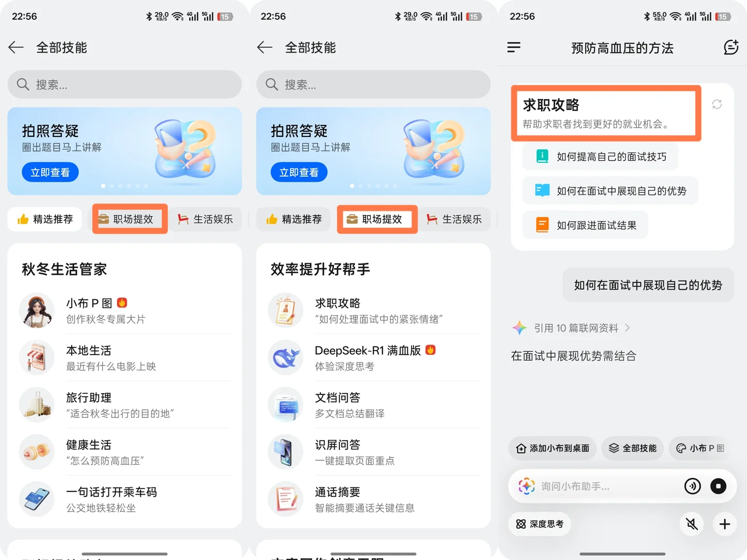Screen dimensions: 747x560
Task: Open the sidebar using the hamburger icon
Action: 514,47
